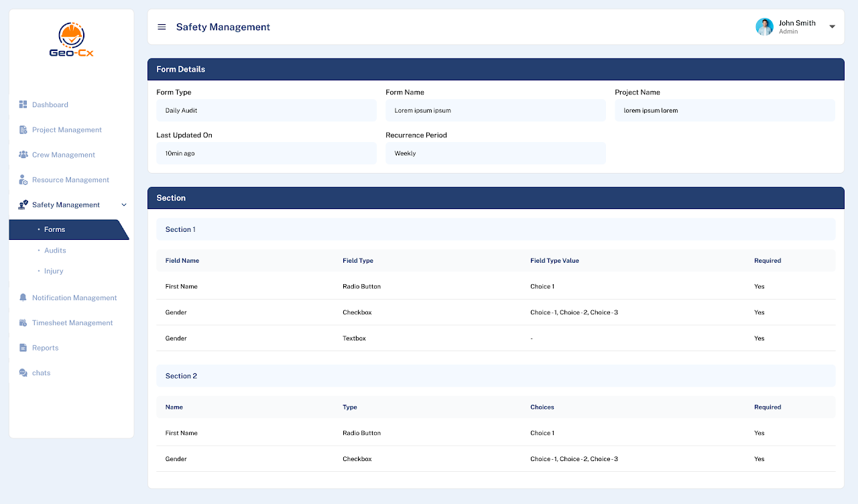This screenshot has height=504, width=858.
Task: Click the Timesheet Management calendar icon
Action: (23, 323)
